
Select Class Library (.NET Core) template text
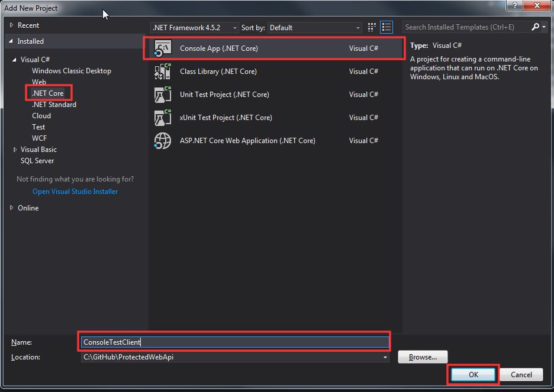coord(218,72)
